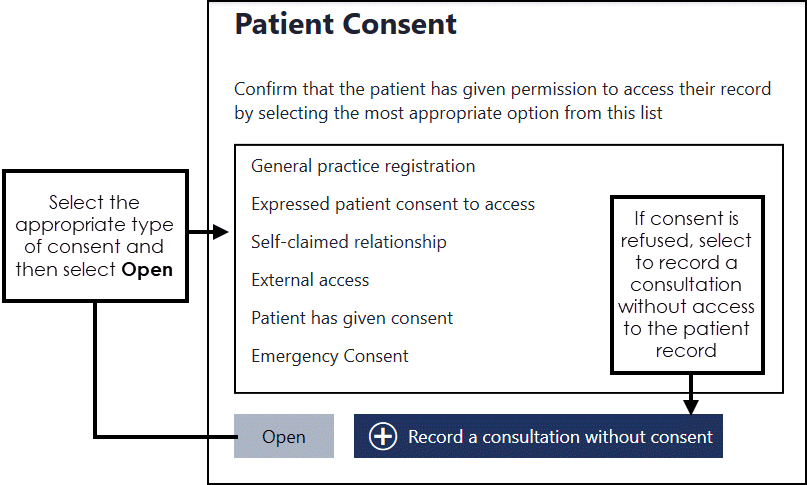Screen dimensions: 807x485
Task: Click the connector line left of Open button
Action: [160, 436]
